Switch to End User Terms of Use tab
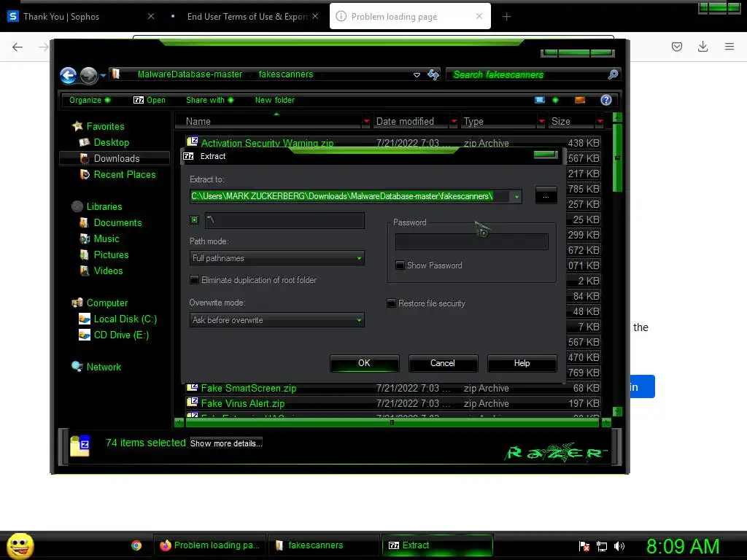The width and height of the screenshot is (747, 560). pos(247,17)
